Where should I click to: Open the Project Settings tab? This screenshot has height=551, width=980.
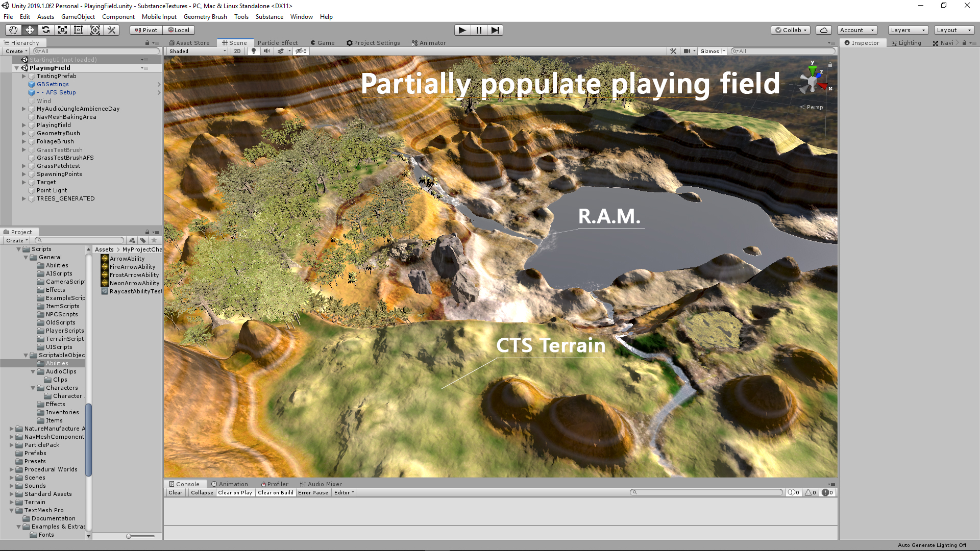(x=373, y=43)
